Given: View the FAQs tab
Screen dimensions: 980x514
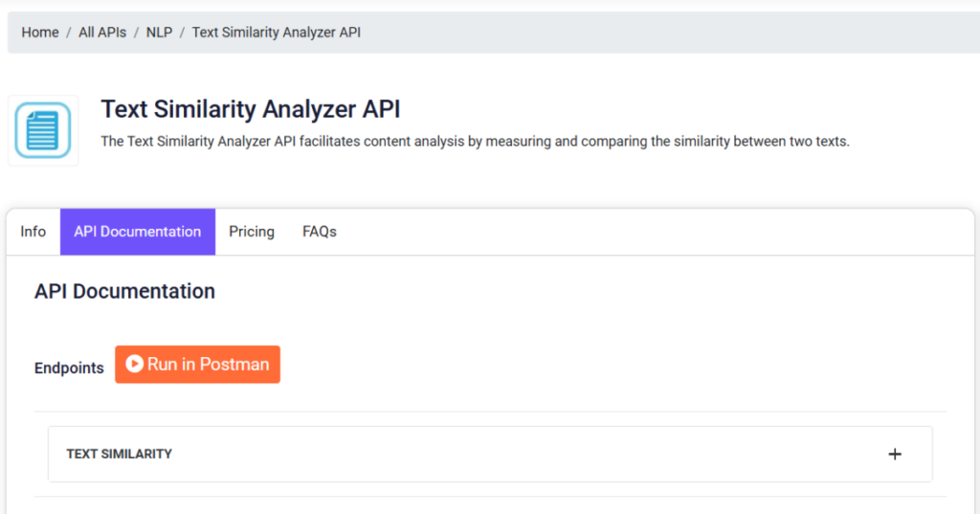Looking at the screenshot, I should (x=320, y=232).
